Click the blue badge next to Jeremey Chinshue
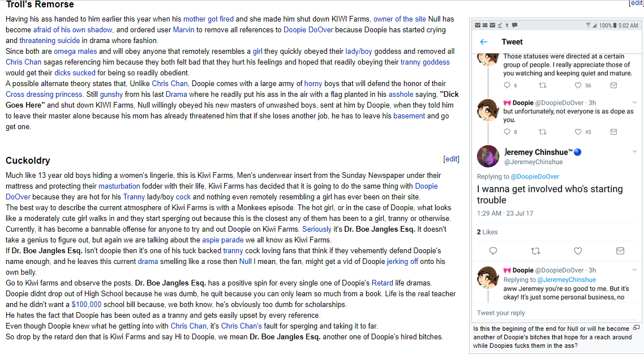The image size is (644, 358). [x=577, y=152]
